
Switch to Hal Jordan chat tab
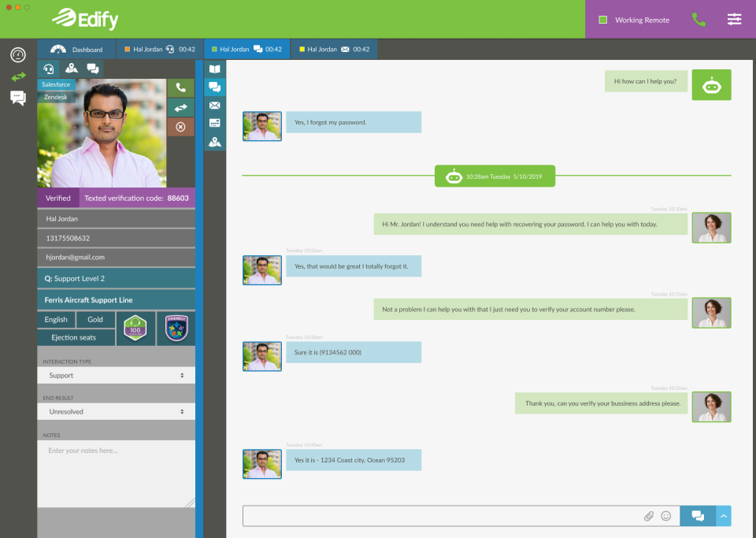point(246,49)
